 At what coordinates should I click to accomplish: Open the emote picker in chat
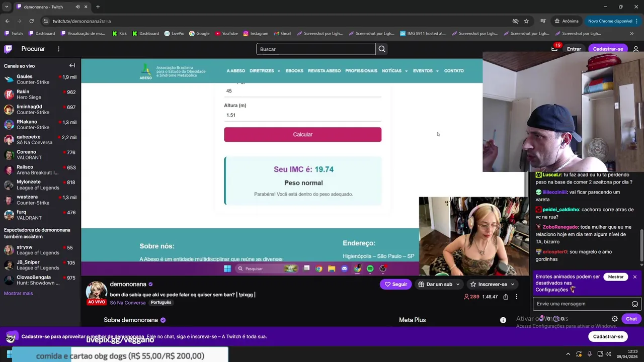[635, 304]
